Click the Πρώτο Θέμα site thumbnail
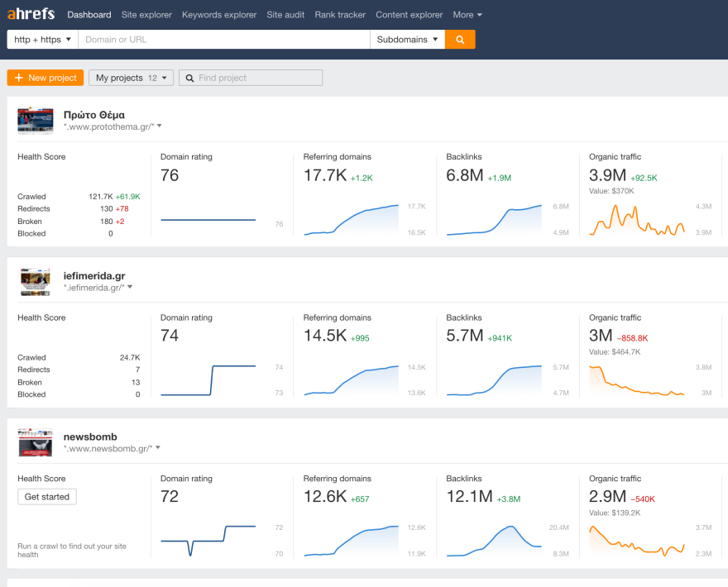 [36, 121]
